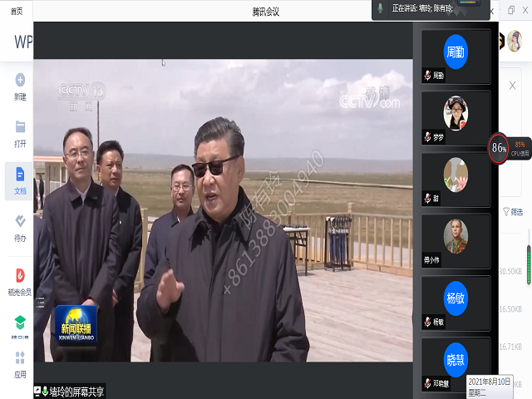Open the 筛选 (Filter) dropdown
This screenshot has width=532, height=399.
point(513,212)
